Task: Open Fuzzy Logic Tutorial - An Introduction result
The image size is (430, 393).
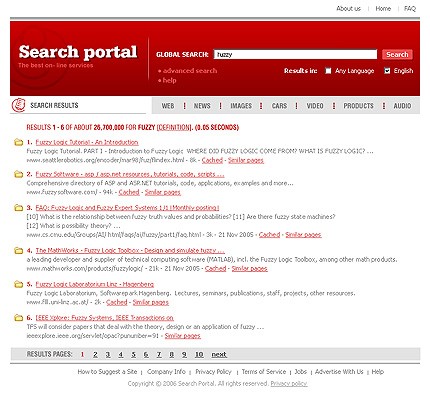Action: tap(87, 142)
